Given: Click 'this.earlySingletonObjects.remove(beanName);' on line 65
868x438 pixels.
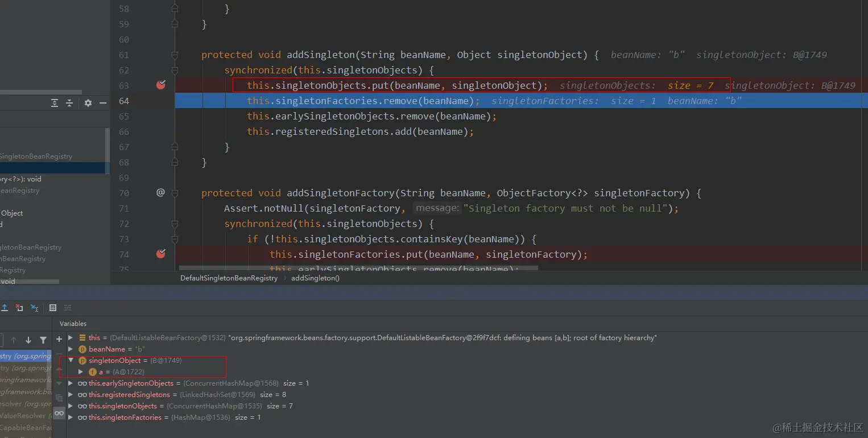Looking at the screenshot, I should pyautogui.click(x=372, y=117).
